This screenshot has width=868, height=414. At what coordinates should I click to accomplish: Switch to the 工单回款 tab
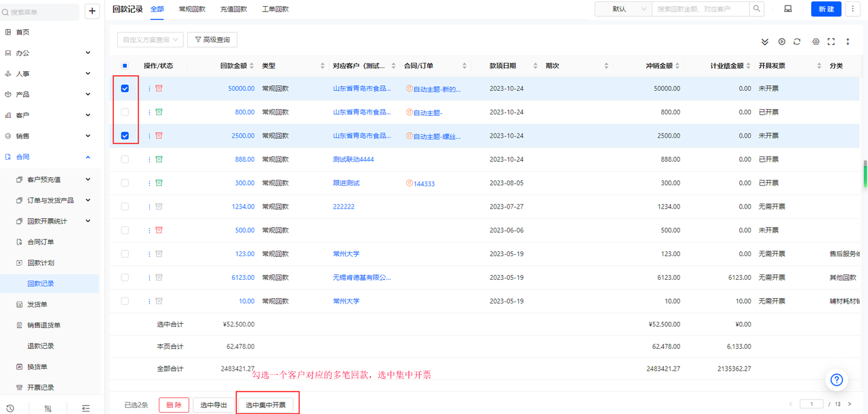275,9
